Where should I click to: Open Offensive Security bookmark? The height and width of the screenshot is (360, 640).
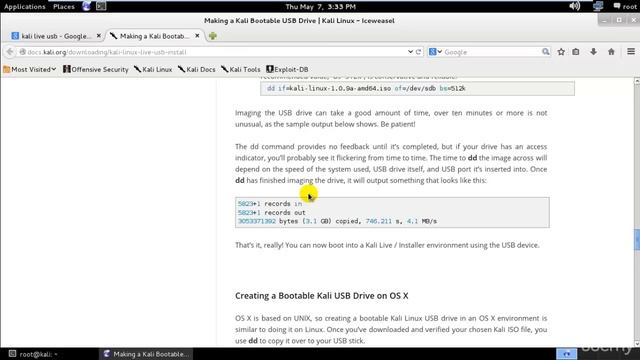pos(96,69)
